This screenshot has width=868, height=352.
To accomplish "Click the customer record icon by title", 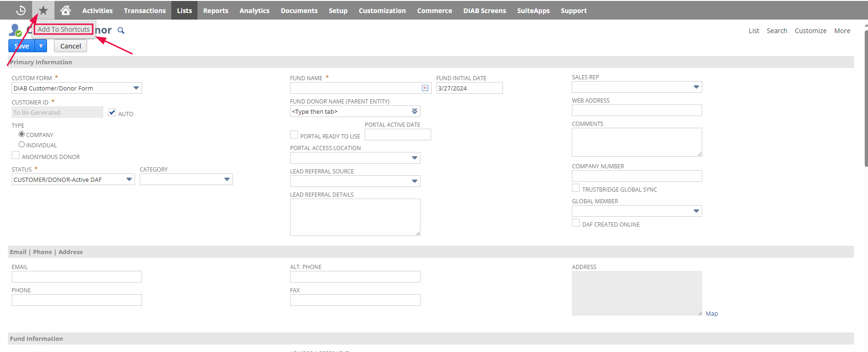I will click(15, 30).
